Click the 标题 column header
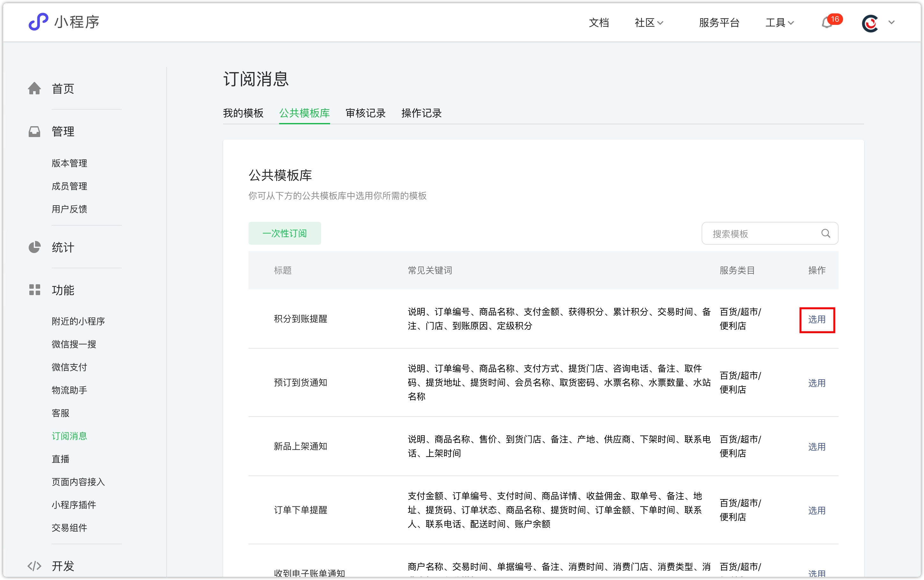This screenshot has height=580, width=924. coord(283,271)
